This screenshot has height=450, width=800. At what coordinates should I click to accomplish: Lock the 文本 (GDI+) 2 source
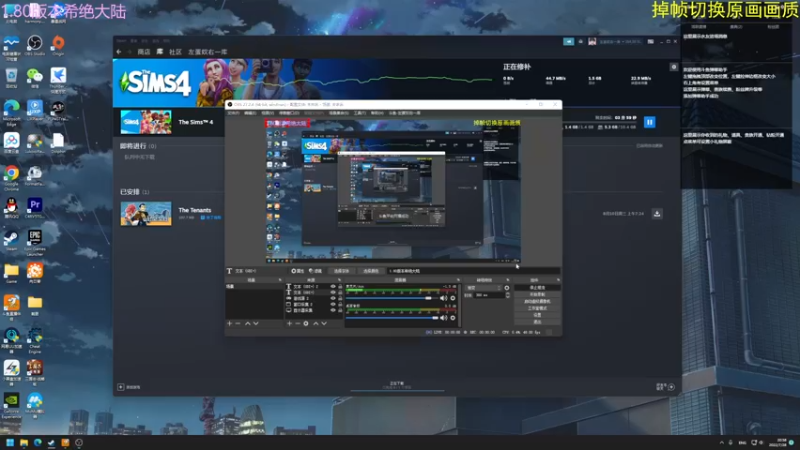(340, 286)
